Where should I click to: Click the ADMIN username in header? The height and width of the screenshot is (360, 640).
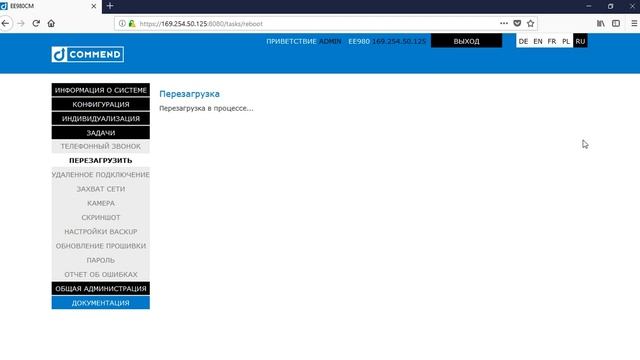(330, 41)
